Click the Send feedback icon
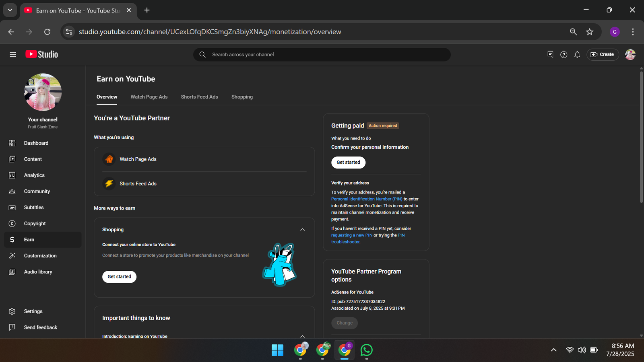The width and height of the screenshot is (644, 362). click(12, 327)
